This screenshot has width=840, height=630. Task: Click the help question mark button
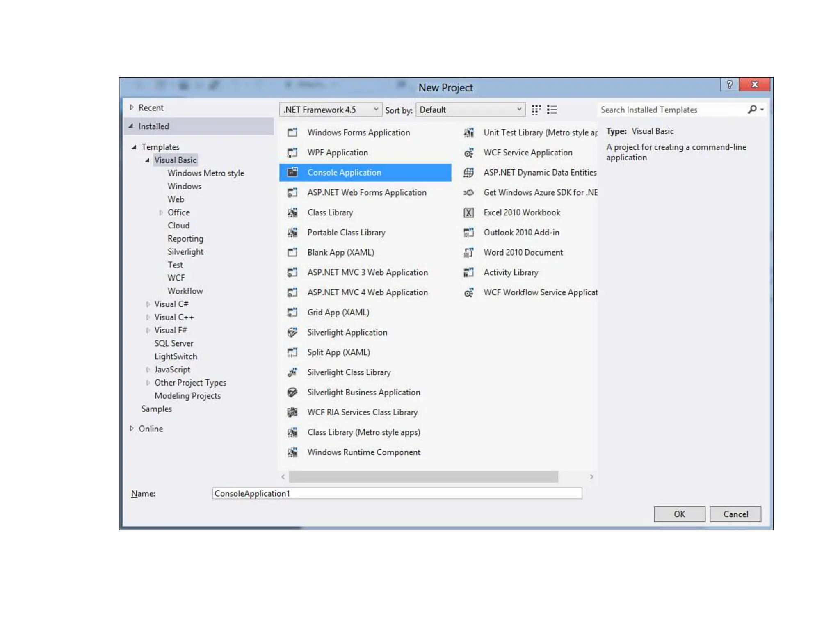(730, 84)
